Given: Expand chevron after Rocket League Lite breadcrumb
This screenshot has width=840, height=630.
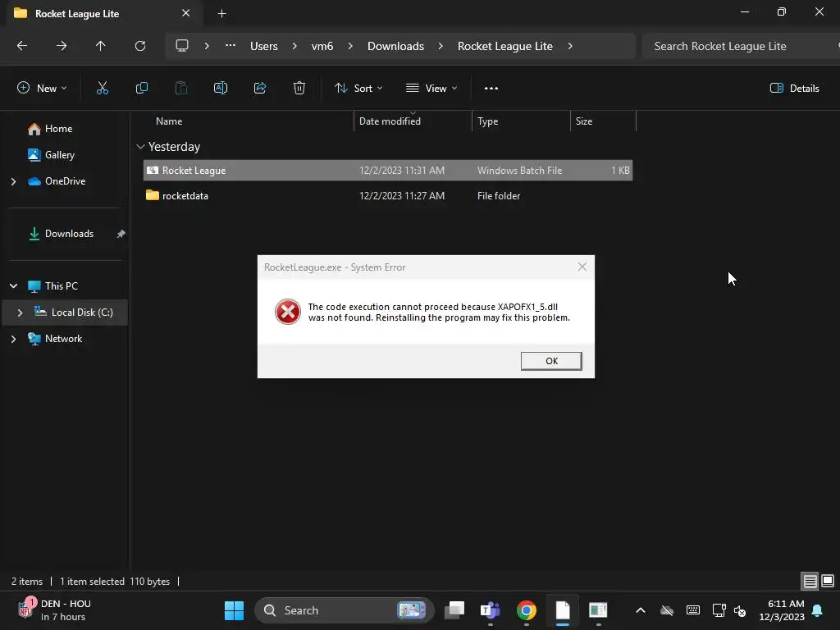Looking at the screenshot, I should (x=570, y=46).
